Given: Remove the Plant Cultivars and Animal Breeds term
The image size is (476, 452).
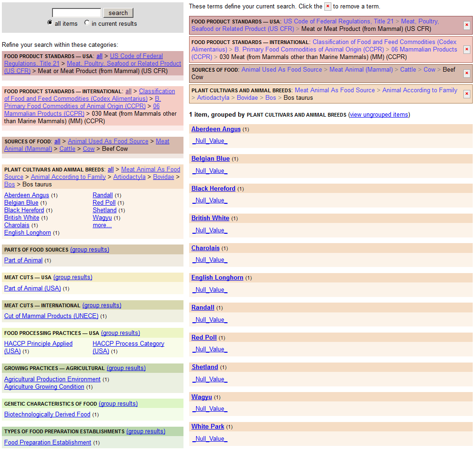Looking at the screenshot, I should click(467, 94).
